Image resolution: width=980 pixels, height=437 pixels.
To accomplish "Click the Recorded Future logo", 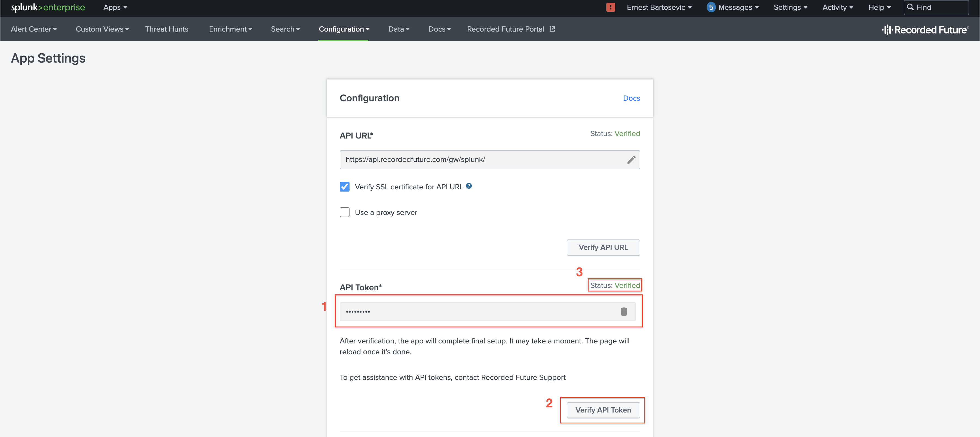I will pyautogui.click(x=925, y=30).
